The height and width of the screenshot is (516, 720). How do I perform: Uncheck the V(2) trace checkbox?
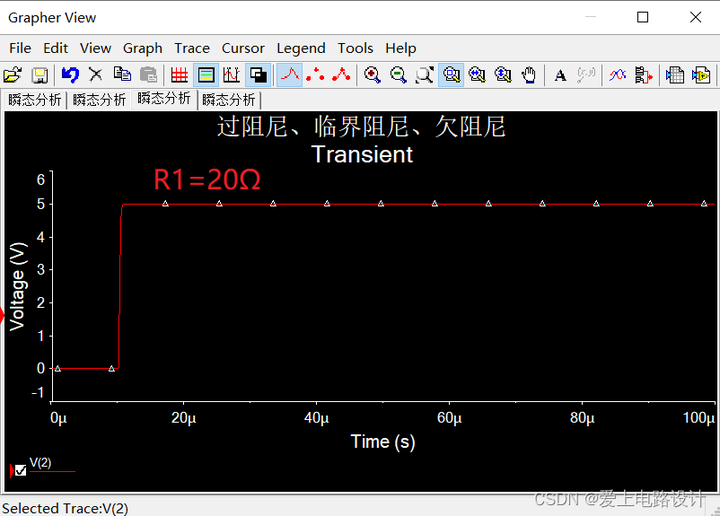20,471
